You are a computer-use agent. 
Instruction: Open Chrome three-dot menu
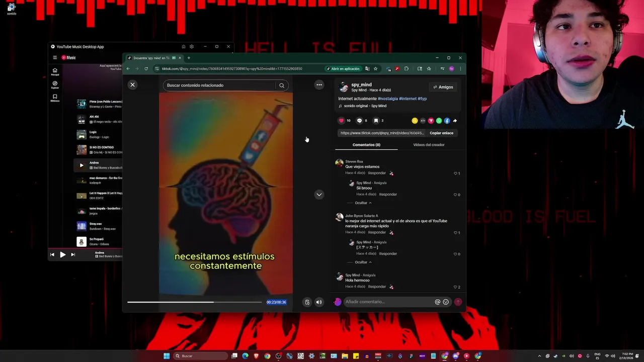[460, 69]
